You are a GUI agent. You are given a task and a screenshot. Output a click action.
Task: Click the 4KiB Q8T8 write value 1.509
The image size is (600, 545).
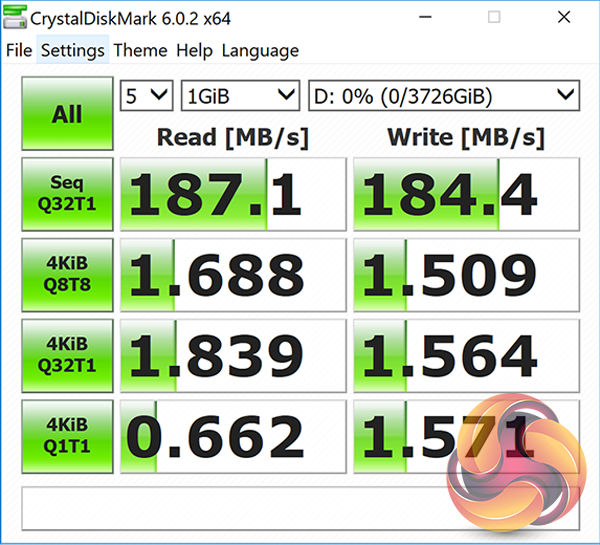466,275
